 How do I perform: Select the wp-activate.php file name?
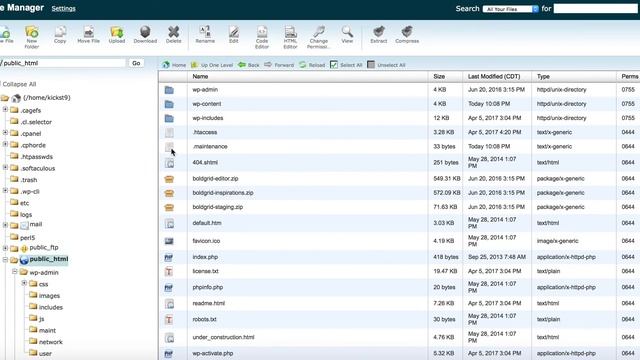click(x=213, y=353)
